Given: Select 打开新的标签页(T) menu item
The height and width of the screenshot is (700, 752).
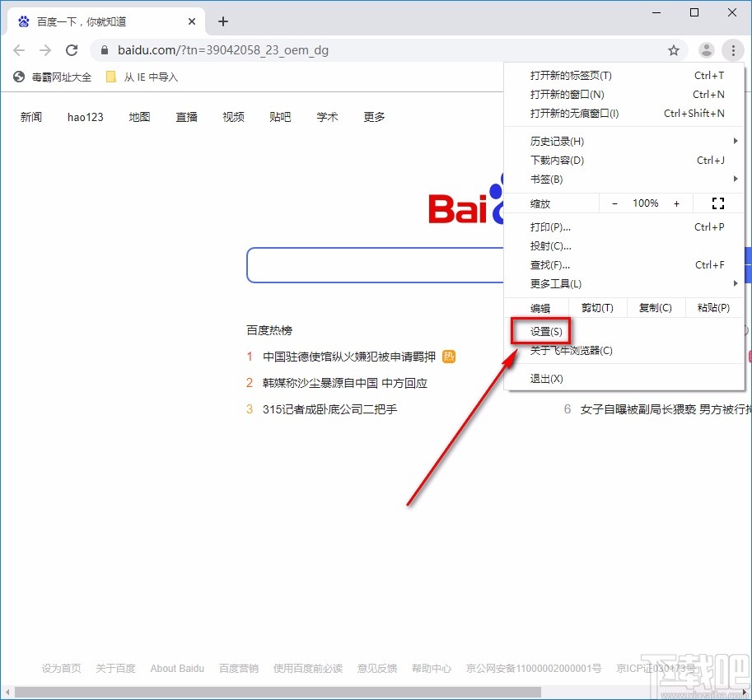Looking at the screenshot, I should coord(624,75).
